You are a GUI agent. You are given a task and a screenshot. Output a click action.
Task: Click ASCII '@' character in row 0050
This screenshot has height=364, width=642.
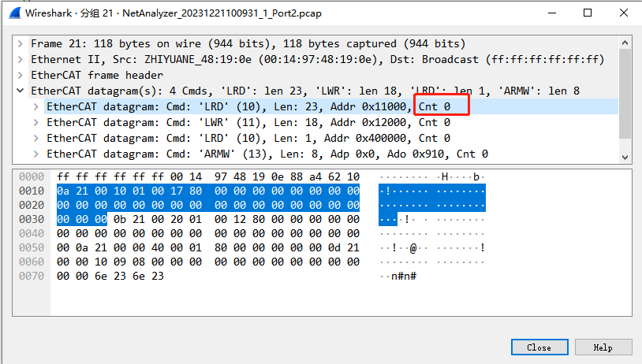[413, 248]
